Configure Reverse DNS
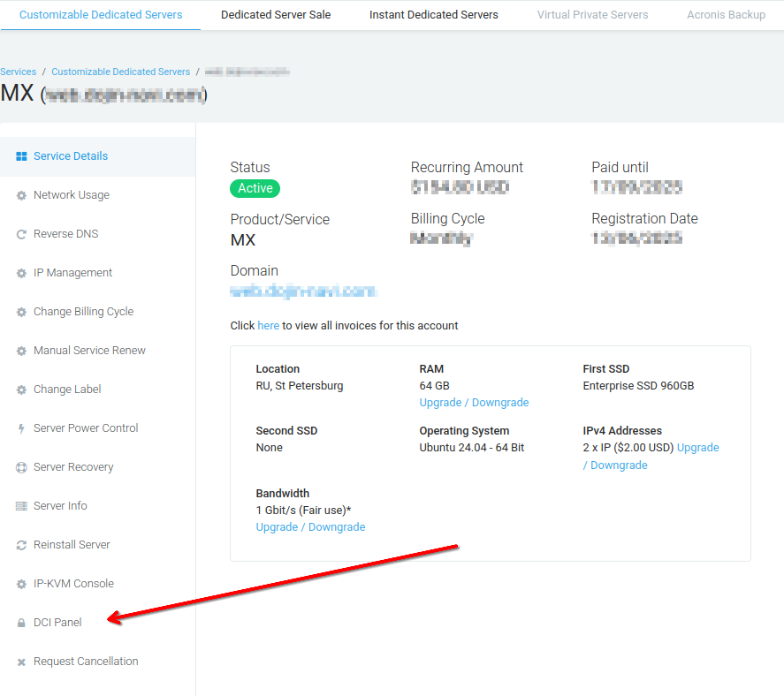784x696 pixels. tap(65, 233)
